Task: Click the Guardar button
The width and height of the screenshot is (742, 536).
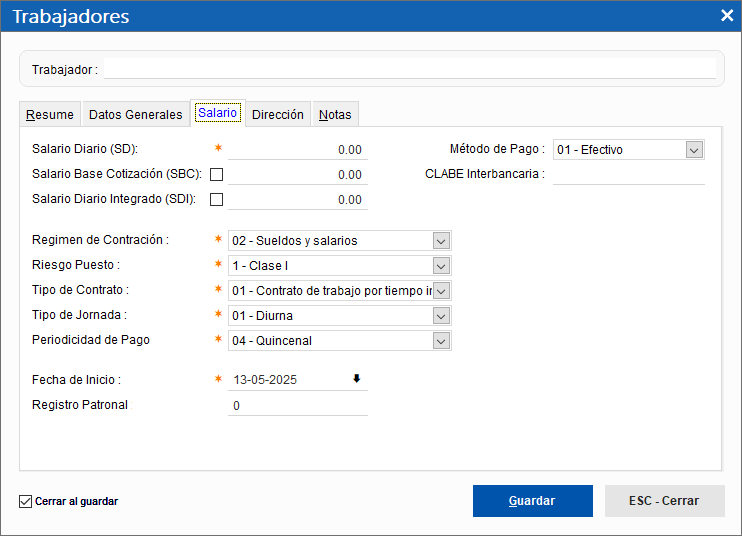Action: coord(532,501)
